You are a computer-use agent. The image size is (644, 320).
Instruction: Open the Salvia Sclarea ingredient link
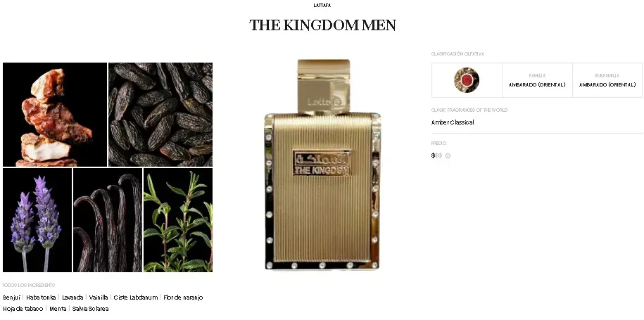pos(90,309)
